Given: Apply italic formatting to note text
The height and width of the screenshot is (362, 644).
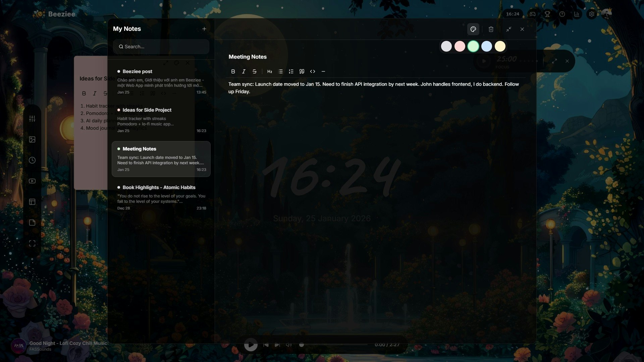Looking at the screenshot, I should pyautogui.click(x=244, y=71).
